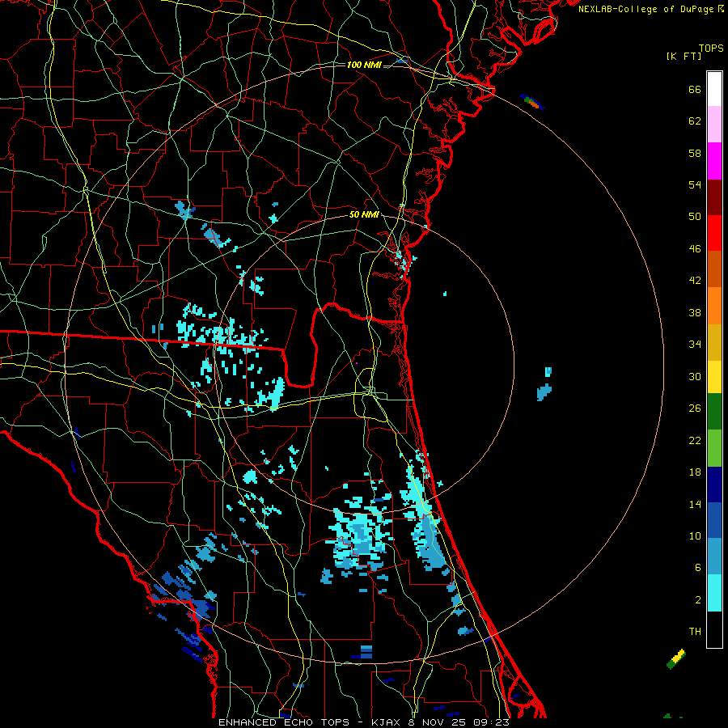
Task: Click legend value 46
Action: pyautogui.click(x=695, y=249)
